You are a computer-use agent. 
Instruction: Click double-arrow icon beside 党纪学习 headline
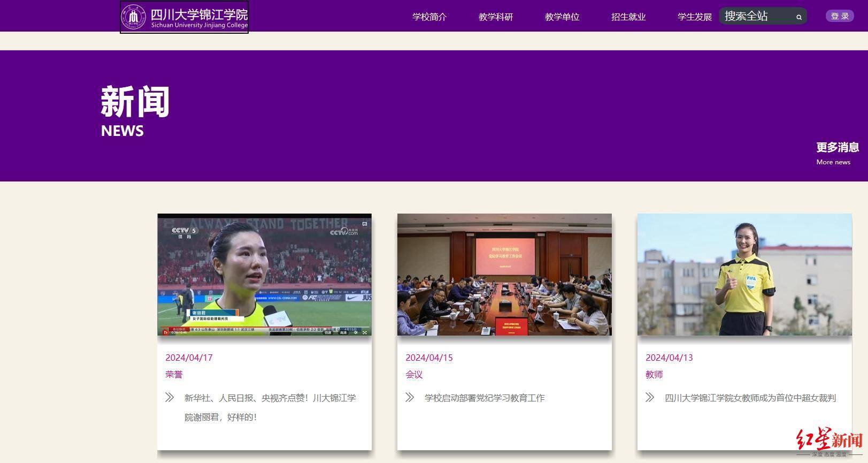pos(410,397)
